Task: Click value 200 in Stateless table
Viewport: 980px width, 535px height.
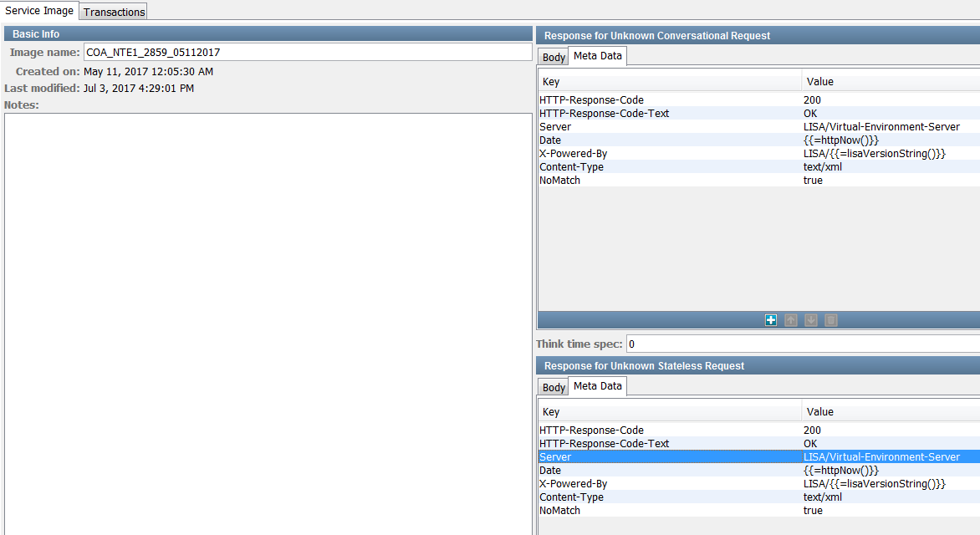Action: coord(812,430)
